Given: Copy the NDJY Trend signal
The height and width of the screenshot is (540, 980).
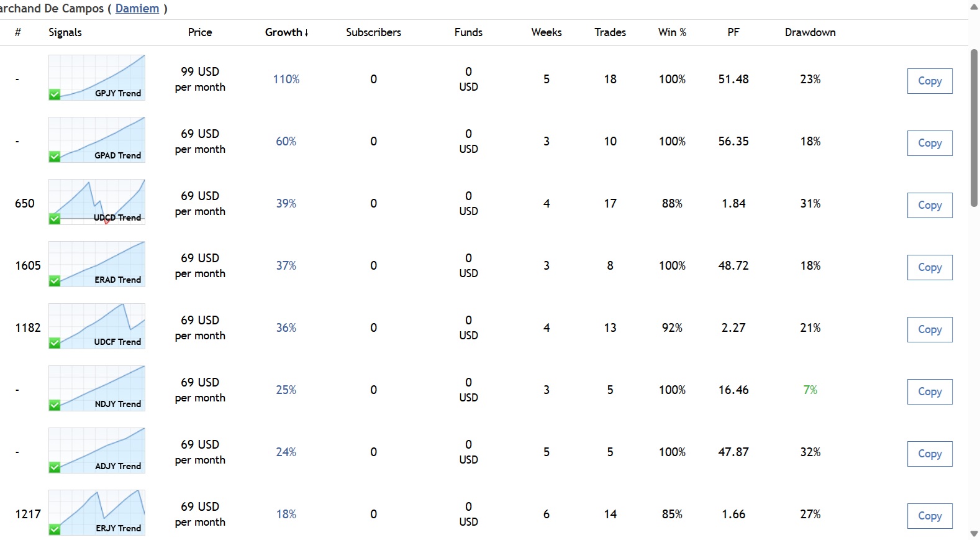Looking at the screenshot, I should coord(929,391).
